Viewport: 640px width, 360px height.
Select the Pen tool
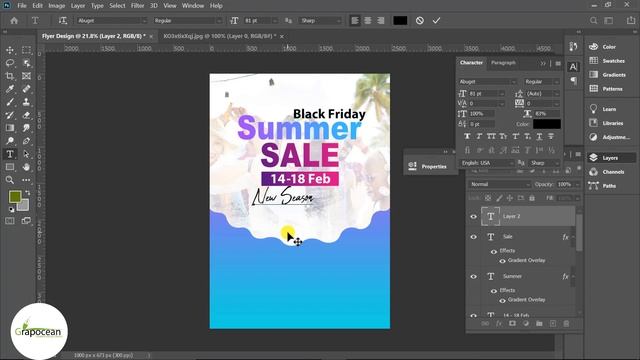tap(27, 141)
